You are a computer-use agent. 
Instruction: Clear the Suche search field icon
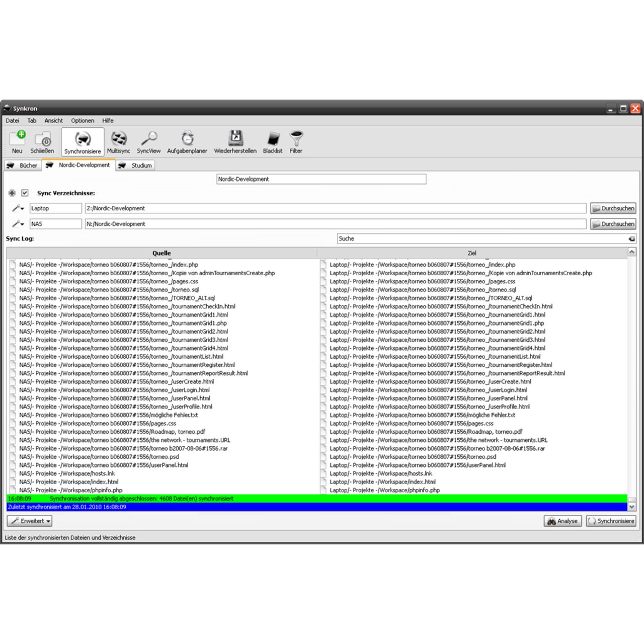coord(632,238)
